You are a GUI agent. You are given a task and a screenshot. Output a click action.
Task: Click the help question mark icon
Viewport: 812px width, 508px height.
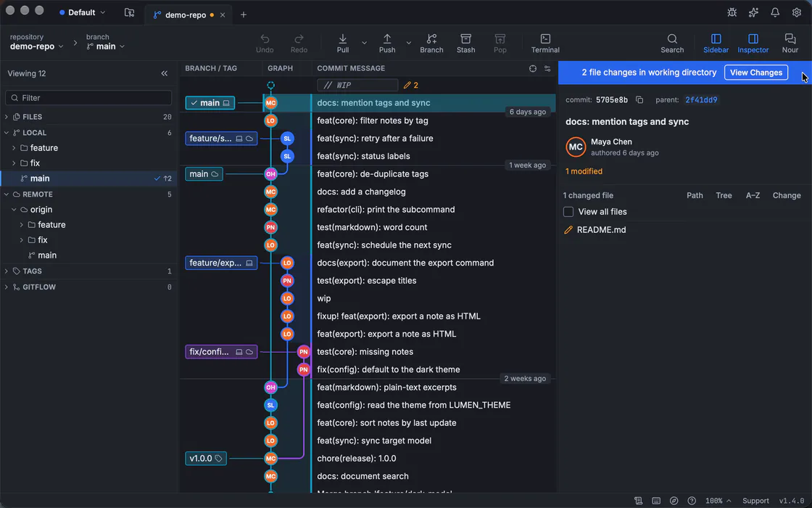(x=692, y=501)
